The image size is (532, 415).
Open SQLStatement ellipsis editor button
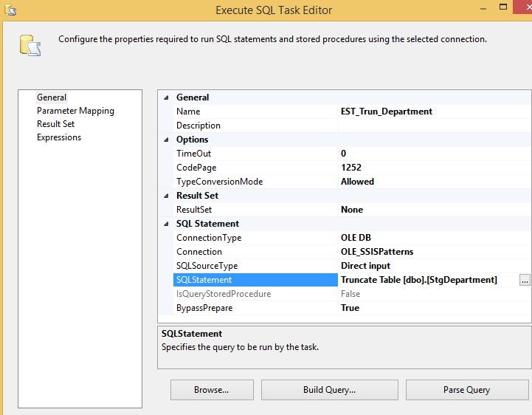525,280
